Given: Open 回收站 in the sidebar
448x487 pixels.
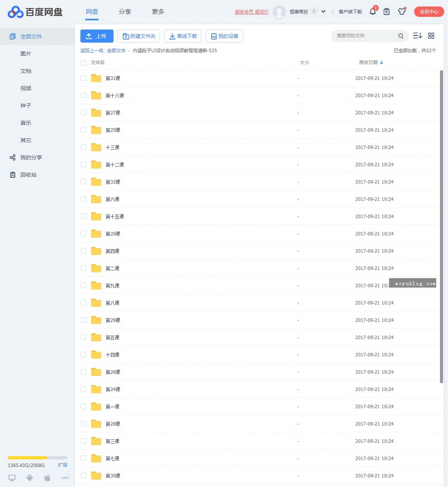Looking at the screenshot, I should [28, 174].
